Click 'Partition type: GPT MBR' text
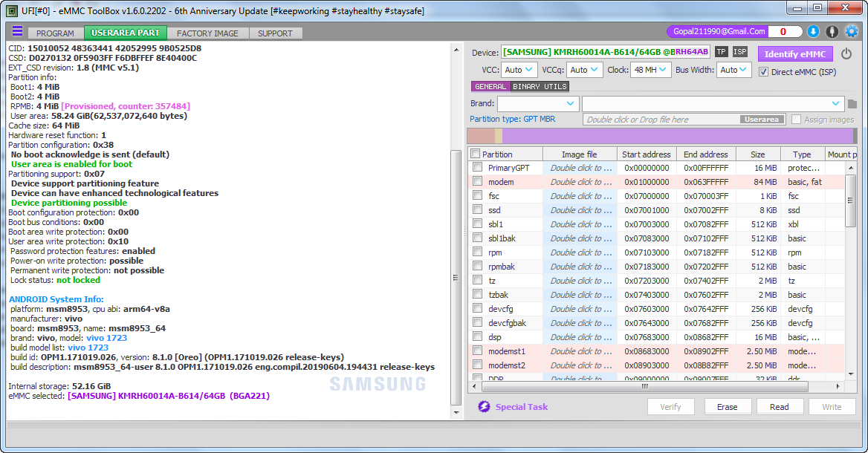 click(512, 119)
